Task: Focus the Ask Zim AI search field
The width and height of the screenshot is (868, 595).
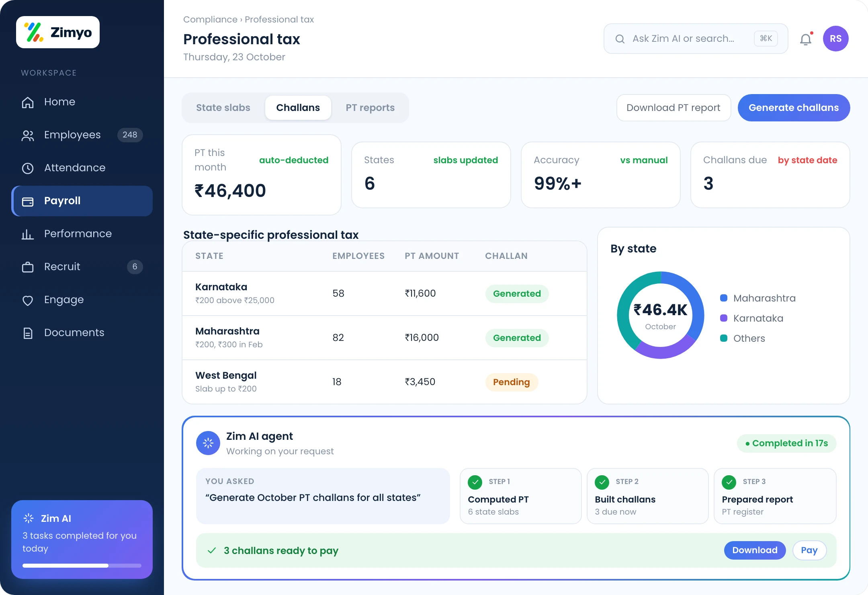Action: [696, 39]
